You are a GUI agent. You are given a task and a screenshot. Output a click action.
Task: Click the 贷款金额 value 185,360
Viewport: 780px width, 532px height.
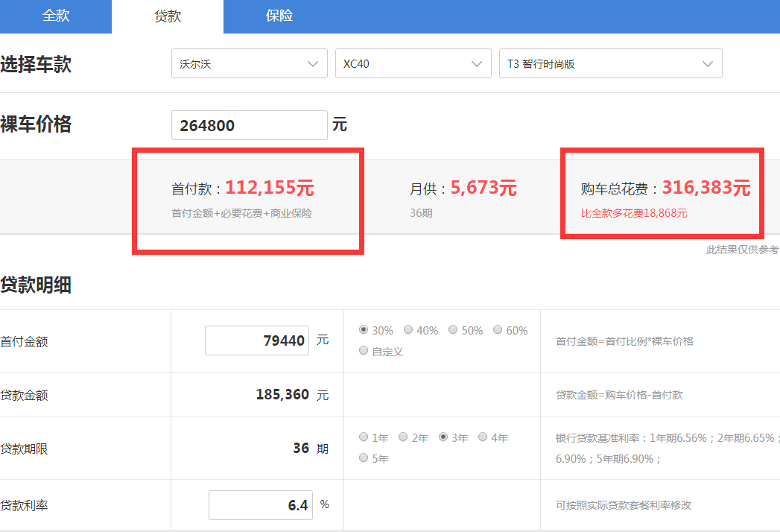(282, 395)
